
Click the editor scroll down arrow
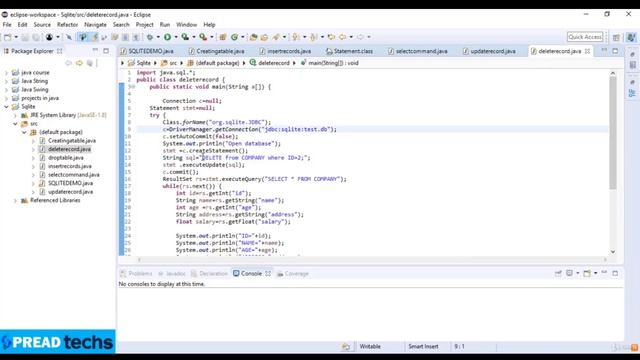(x=613, y=251)
